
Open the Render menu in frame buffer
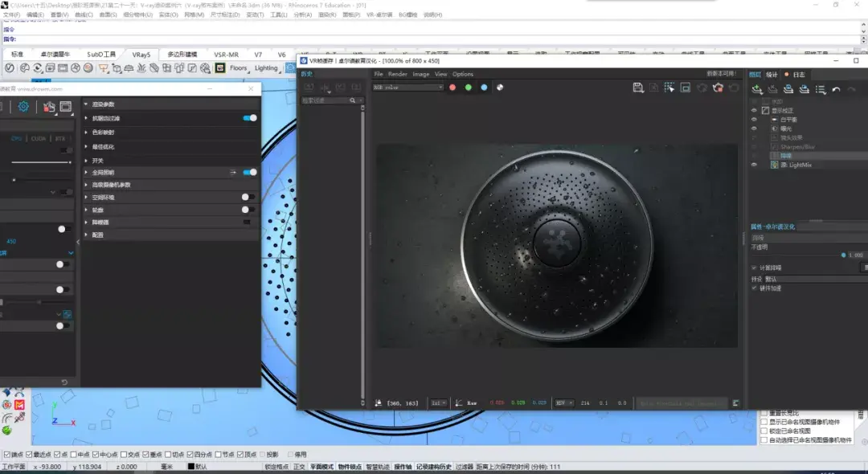(x=398, y=74)
